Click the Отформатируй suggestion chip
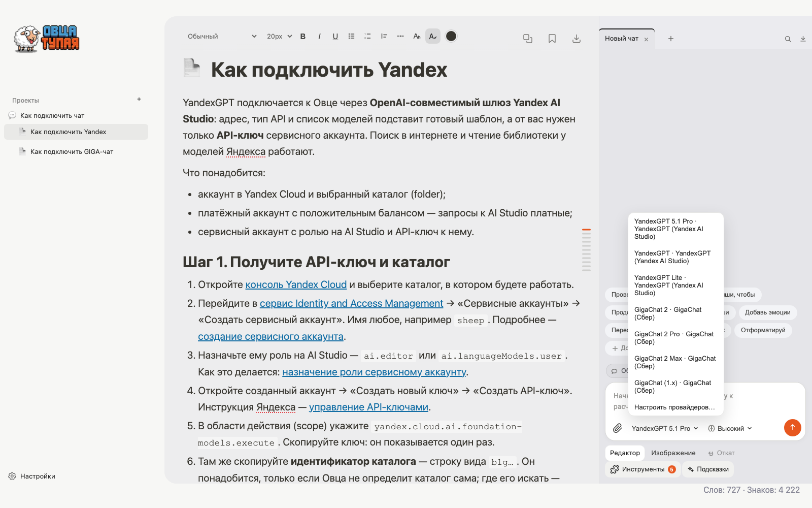 (763, 330)
